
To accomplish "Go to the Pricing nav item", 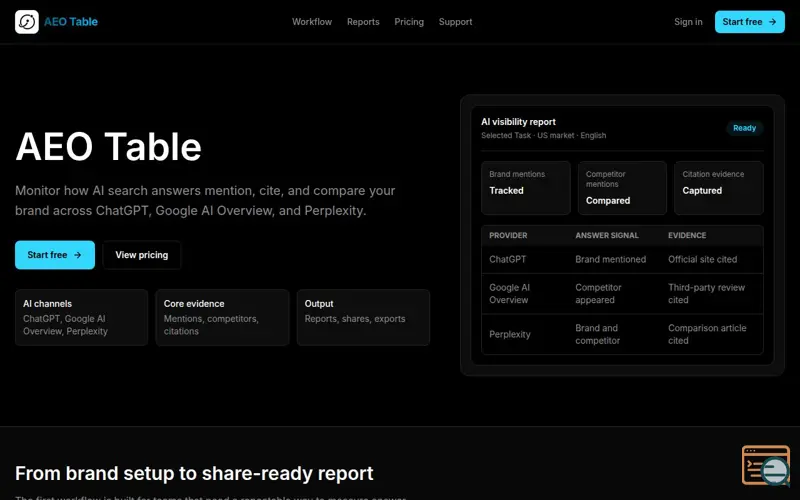I will click(x=409, y=22).
